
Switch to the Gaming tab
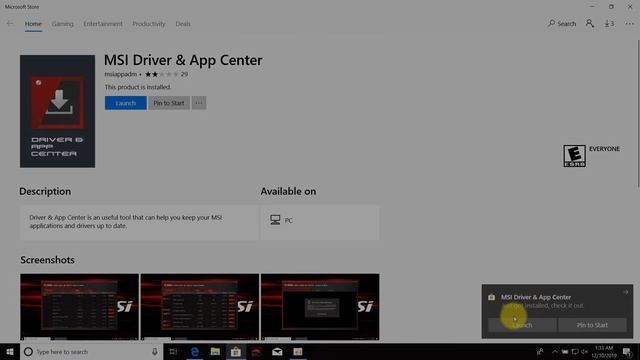click(x=62, y=24)
